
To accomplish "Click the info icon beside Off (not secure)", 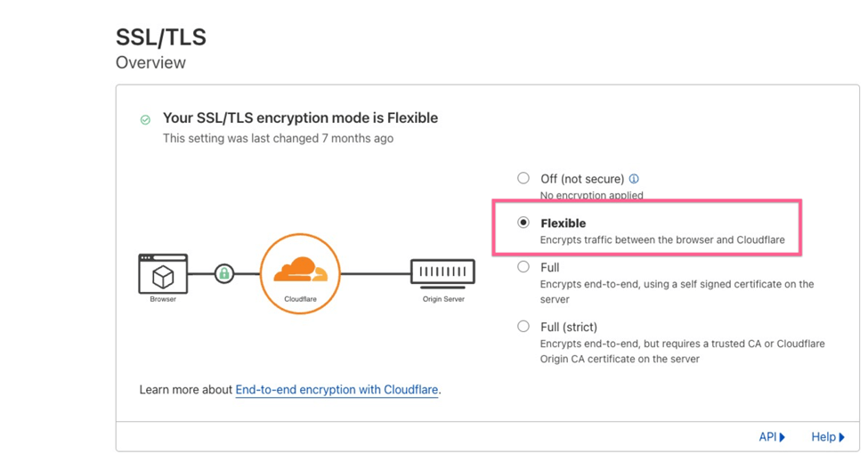I will pyautogui.click(x=634, y=179).
